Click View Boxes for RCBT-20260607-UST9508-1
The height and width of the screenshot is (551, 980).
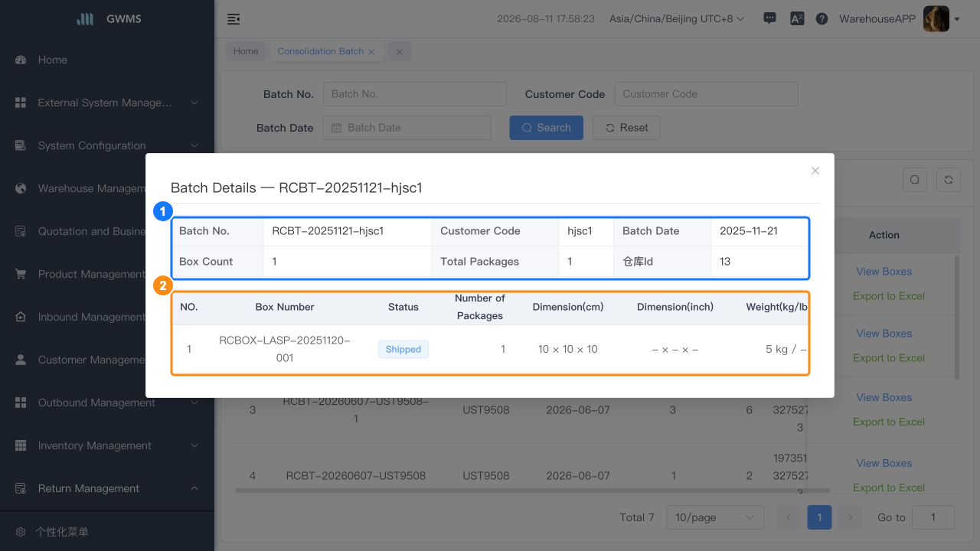pyautogui.click(x=884, y=398)
